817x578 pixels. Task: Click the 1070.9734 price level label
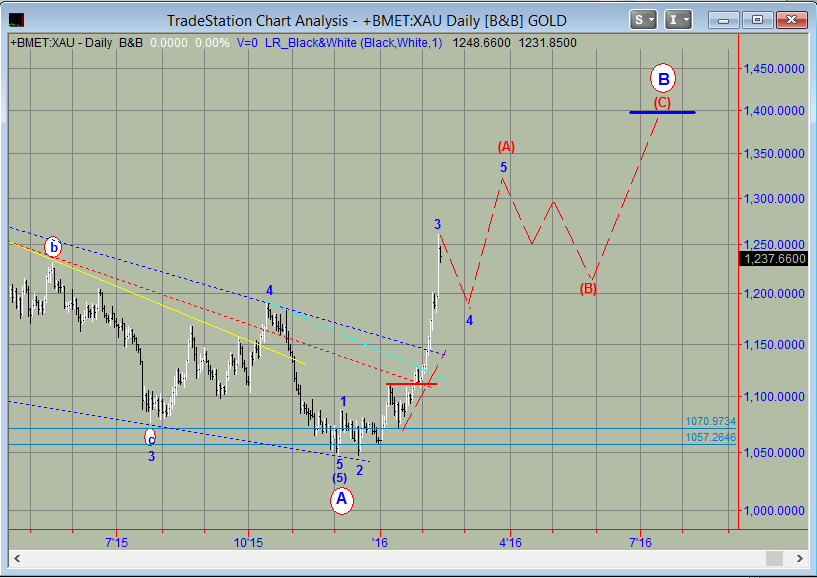(710, 421)
